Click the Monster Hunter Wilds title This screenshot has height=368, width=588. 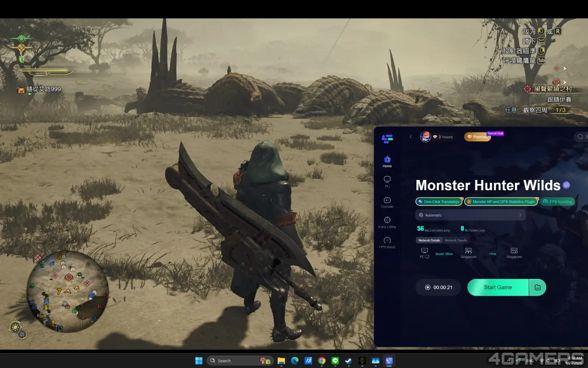(488, 185)
